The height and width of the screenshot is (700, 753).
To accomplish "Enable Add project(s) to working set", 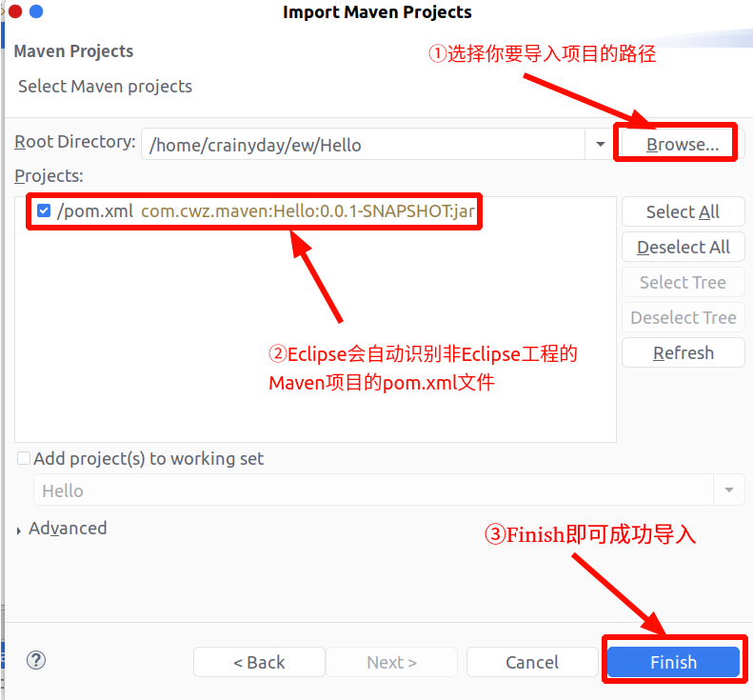I will [24, 458].
